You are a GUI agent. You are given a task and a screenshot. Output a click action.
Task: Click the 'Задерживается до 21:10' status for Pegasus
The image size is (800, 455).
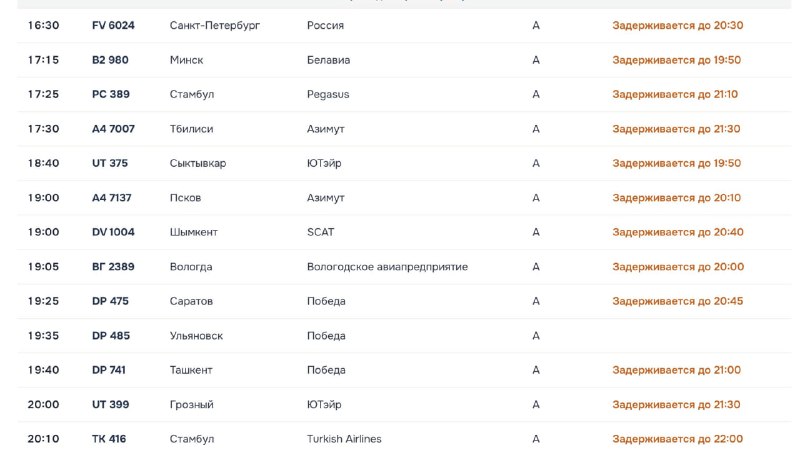tap(675, 94)
